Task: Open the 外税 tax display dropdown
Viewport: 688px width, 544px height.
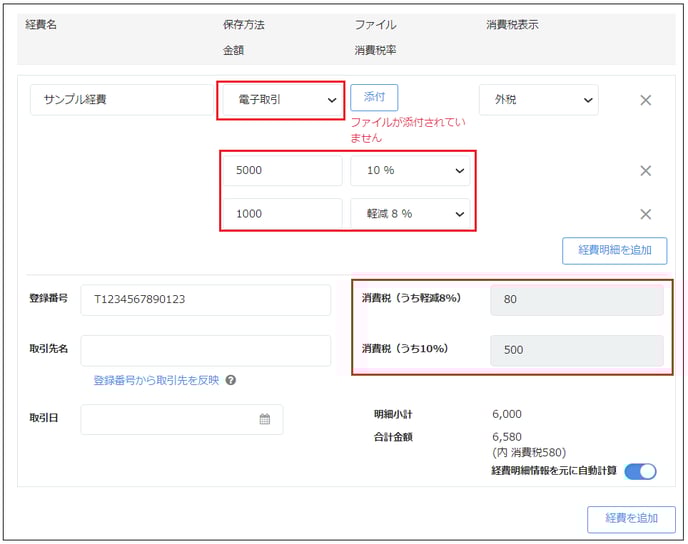Action: [x=538, y=100]
